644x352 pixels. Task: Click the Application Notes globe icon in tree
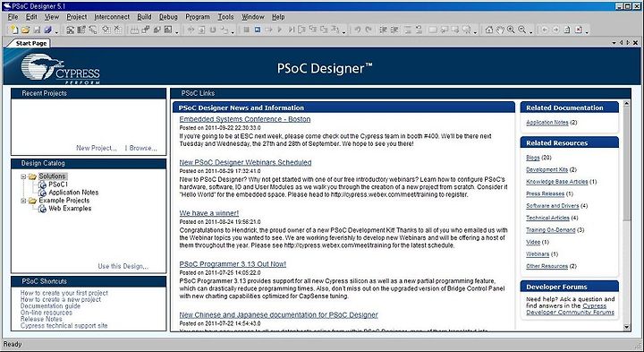[42, 193]
